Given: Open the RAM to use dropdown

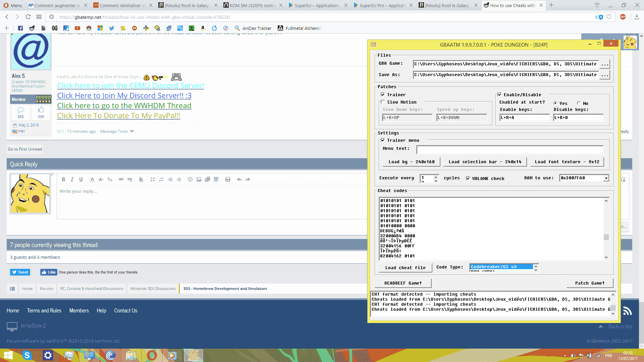Looking at the screenshot, I should point(606,178).
